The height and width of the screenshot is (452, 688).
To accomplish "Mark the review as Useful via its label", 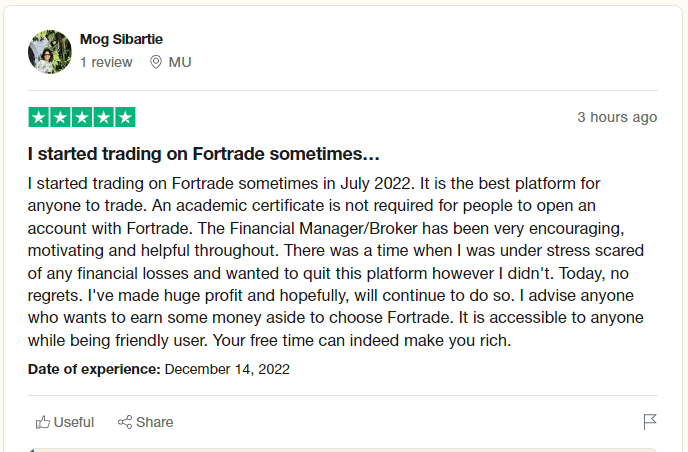I will tap(74, 422).
